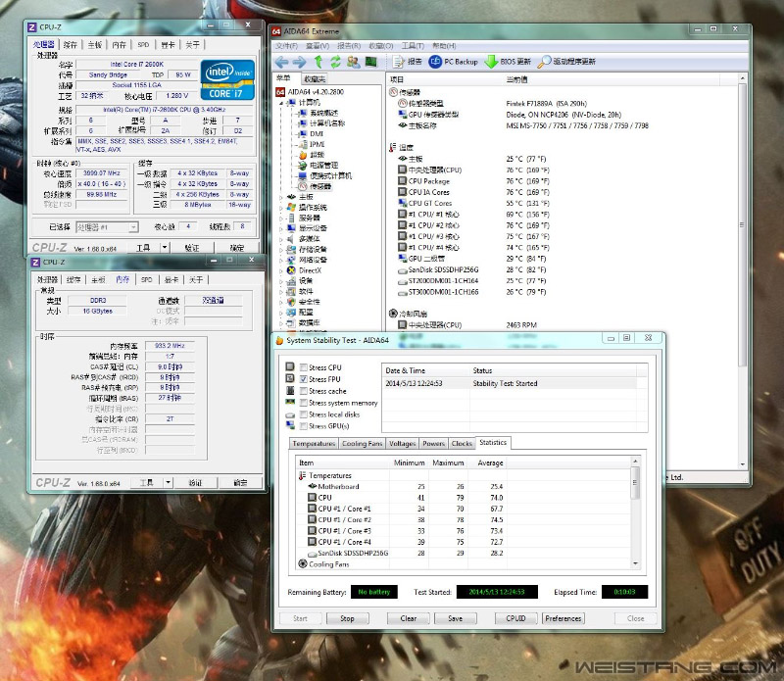Click 验证 validate button in top CPU-Z
784x681 pixels.
click(192, 248)
